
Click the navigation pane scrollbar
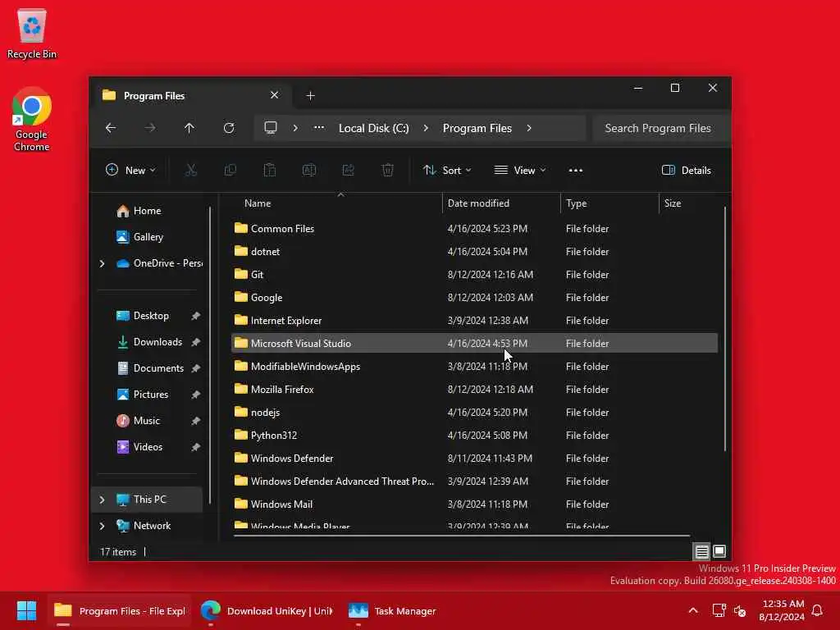tap(210, 354)
